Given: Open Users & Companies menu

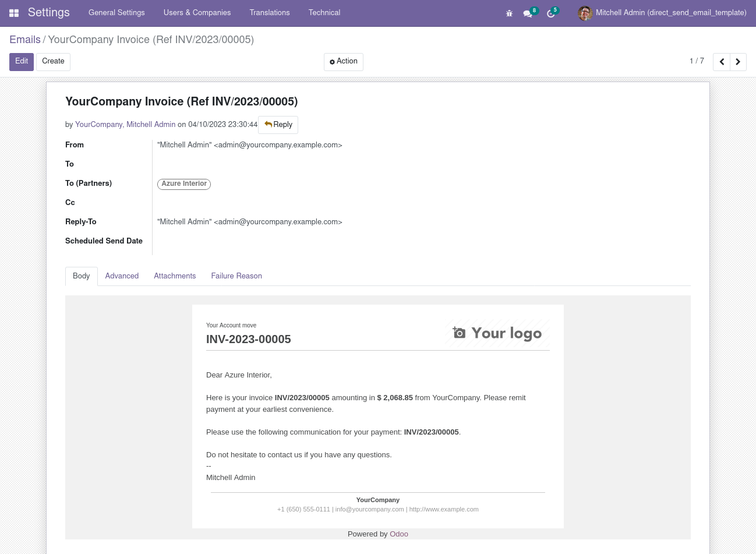Looking at the screenshot, I should pos(197,13).
